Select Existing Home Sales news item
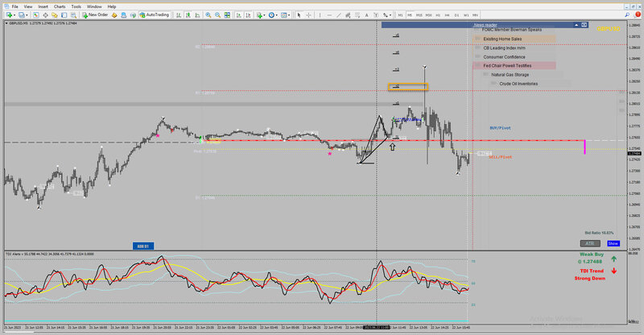The height and width of the screenshot is (335, 644). pyautogui.click(x=514, y=39)
